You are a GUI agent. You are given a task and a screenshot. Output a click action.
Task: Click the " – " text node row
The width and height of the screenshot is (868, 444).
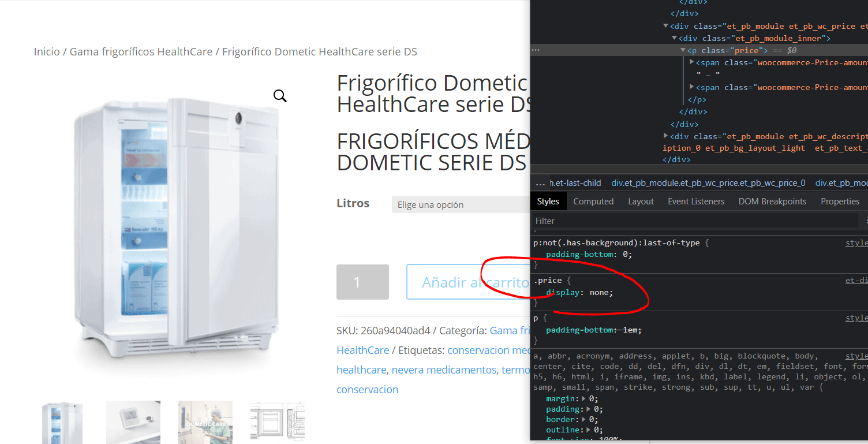(708, 74)
